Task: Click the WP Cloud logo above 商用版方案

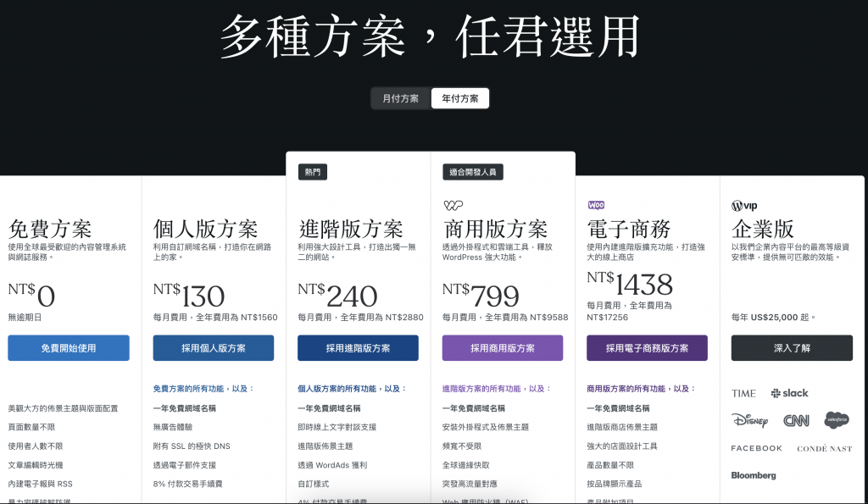Action: pyautogui.click(x=453, y=205)
